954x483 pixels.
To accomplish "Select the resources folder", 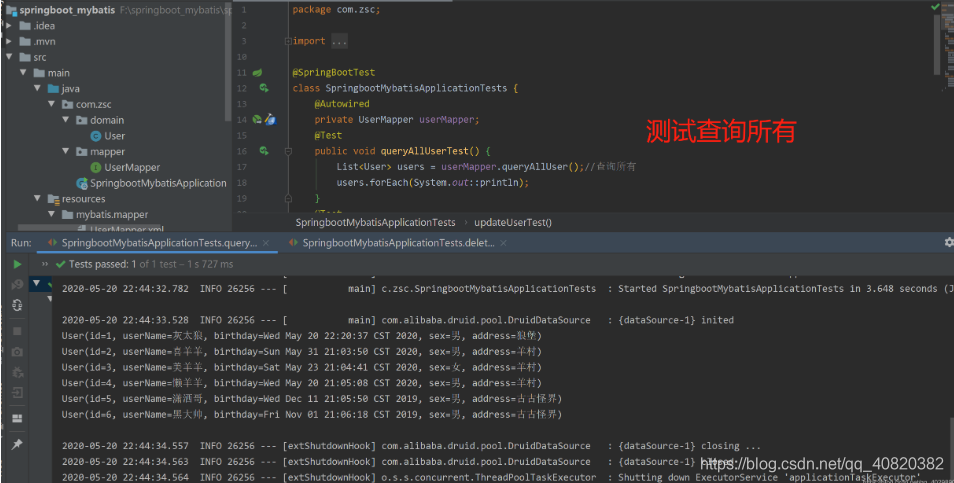I will pyautogui.click(x=83, y=199).
